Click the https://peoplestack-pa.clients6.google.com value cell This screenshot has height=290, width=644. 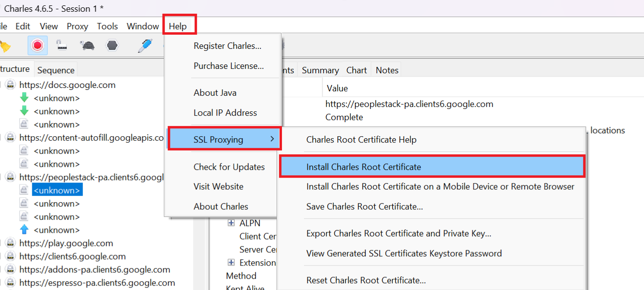coord(410,104)
